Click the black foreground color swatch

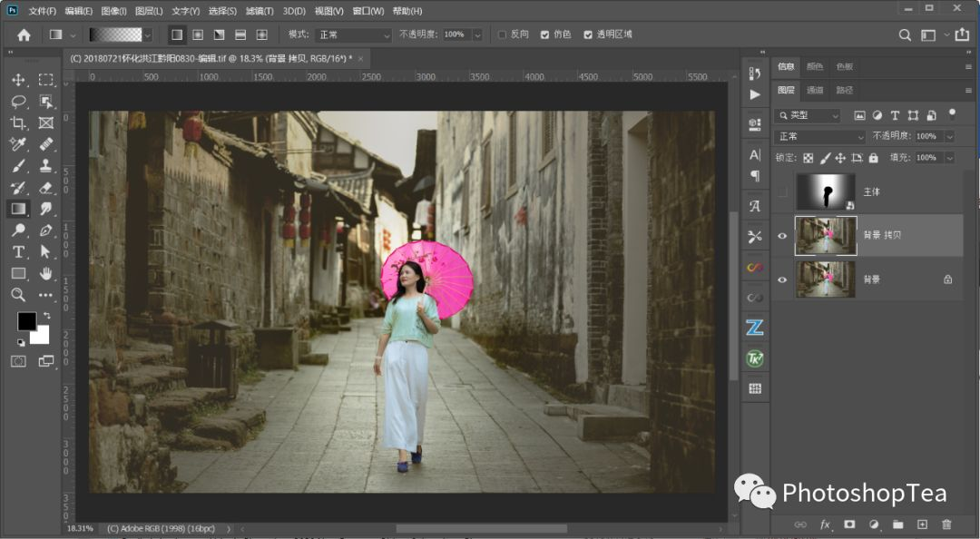coord(26,321)
